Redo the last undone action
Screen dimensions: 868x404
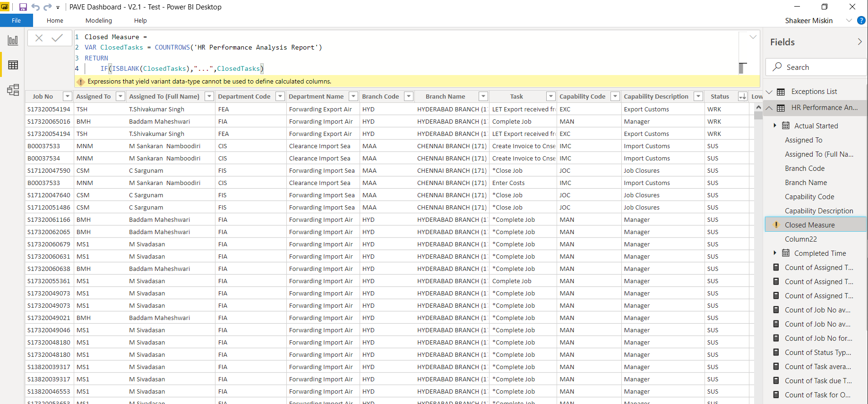coord(47,7)
